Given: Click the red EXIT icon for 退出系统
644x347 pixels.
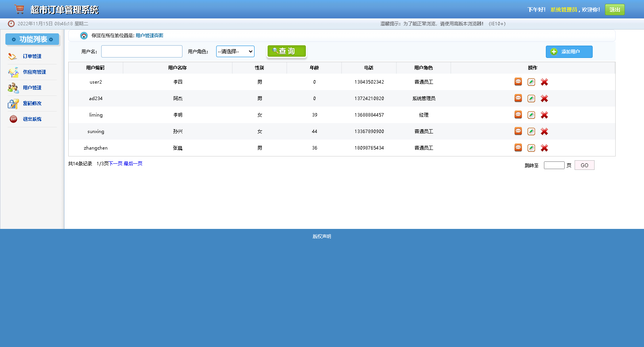Looking at the screenshot, I should [x=13, y=119].
